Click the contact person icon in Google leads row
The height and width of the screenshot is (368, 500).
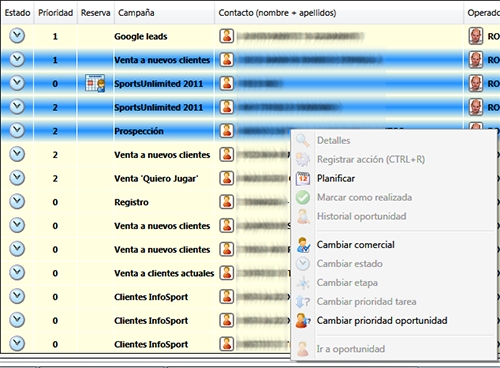pos(227,36)
